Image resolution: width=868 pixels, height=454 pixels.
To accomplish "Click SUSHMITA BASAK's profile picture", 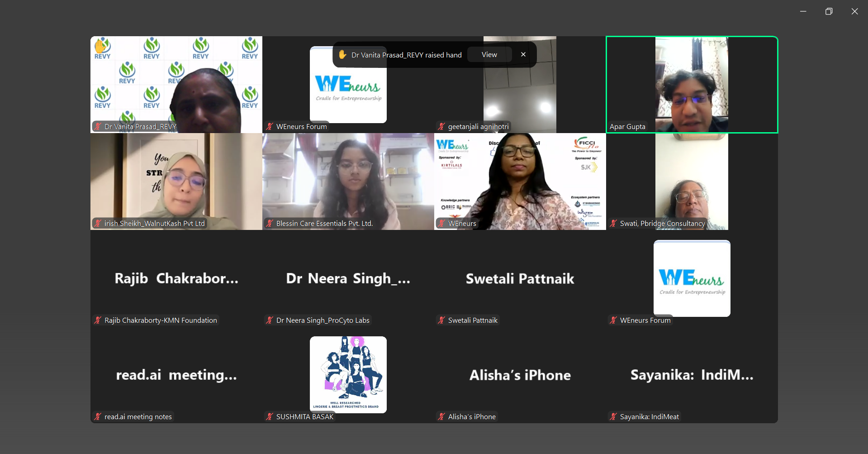I will click(x=348, y=374).
